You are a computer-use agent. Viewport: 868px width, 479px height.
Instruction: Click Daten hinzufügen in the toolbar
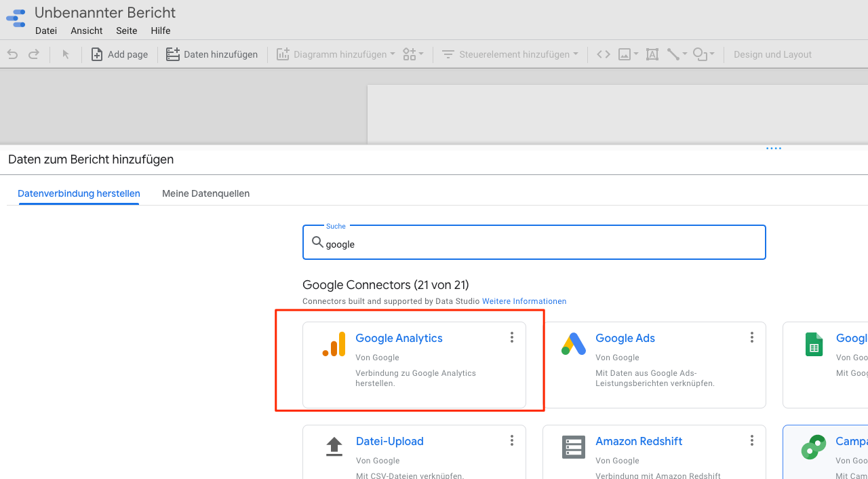coord(212,54)
